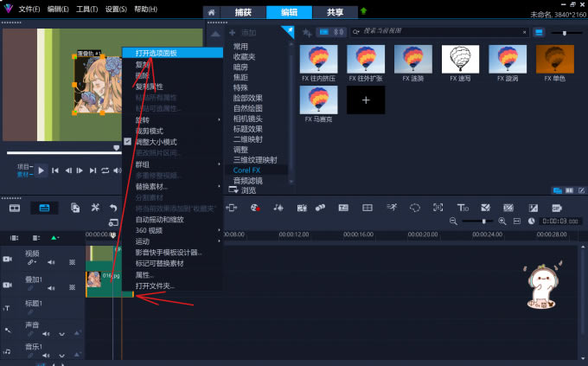The image size is (588, 366).
Task: Choose 打开选项面板 in context menu
Action: 173,53
